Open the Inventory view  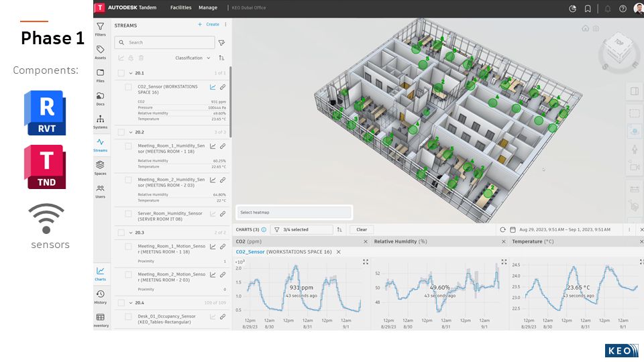pos(100,320)
